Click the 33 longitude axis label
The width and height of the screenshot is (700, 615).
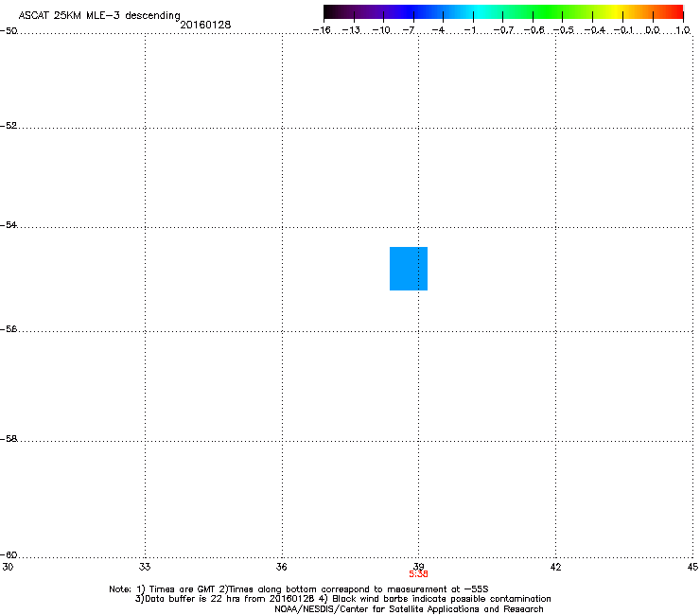coord(145,567)
